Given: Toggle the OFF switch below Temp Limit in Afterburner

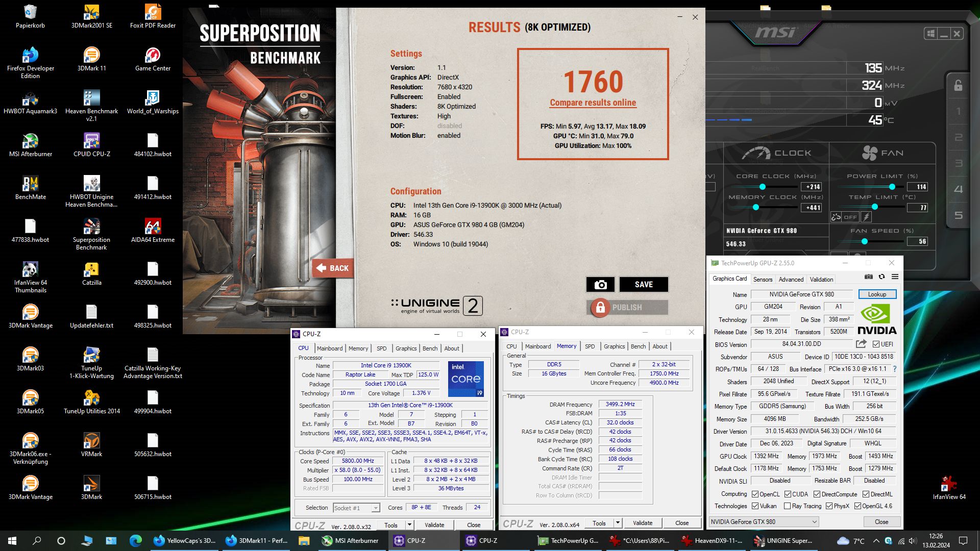Looking at the screenshot, I should click(850, 217).
